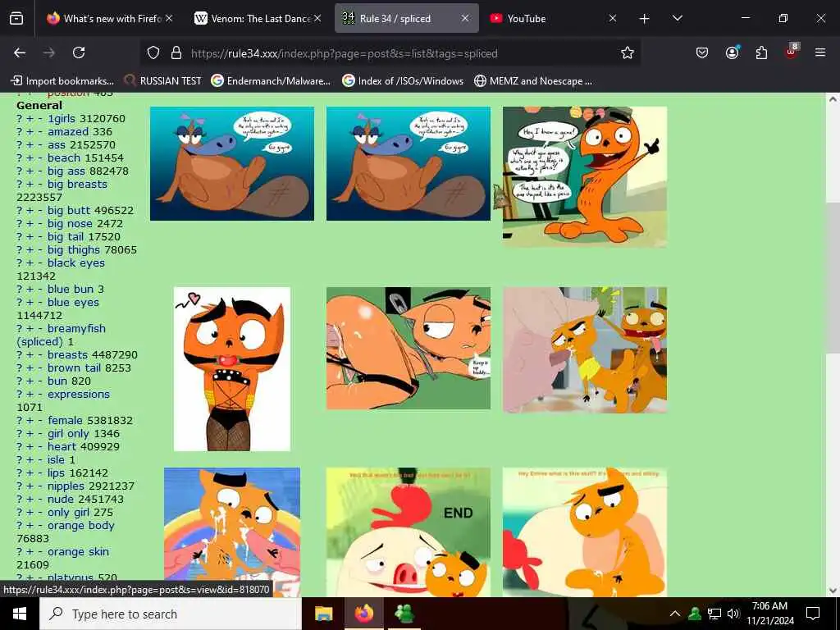Click the scrollbar down arrow
The image size is (840, 630).
pos(833,591)
